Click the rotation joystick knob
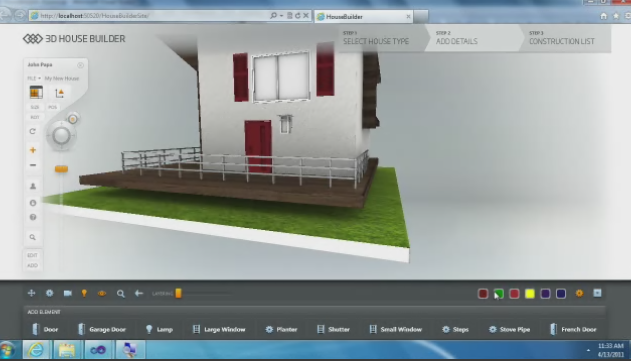The height and width of the screenshot is (361, 631). 61,136
